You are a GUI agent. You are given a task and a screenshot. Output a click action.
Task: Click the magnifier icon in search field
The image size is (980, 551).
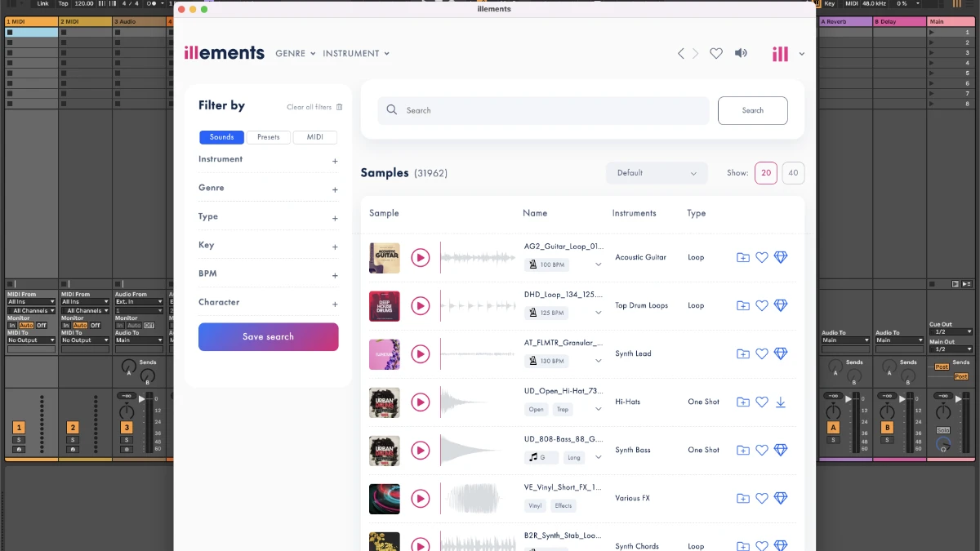391,110
